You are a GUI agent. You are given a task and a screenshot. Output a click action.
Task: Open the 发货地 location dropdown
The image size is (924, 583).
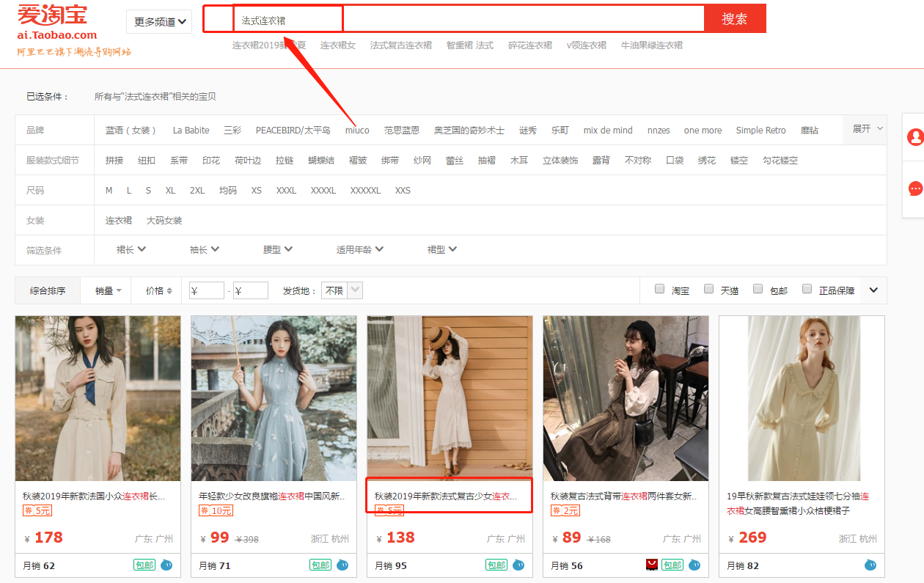pyautogui.click(x=342, y=290)
